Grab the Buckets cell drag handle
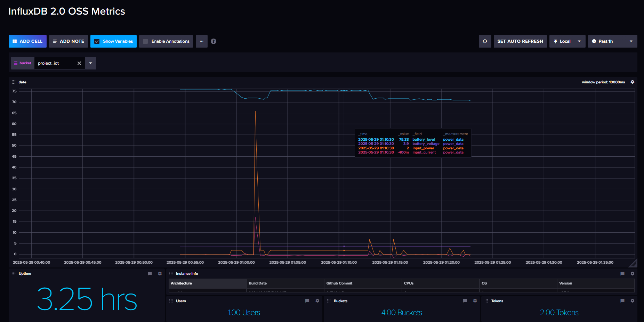 tap(329, 301)
